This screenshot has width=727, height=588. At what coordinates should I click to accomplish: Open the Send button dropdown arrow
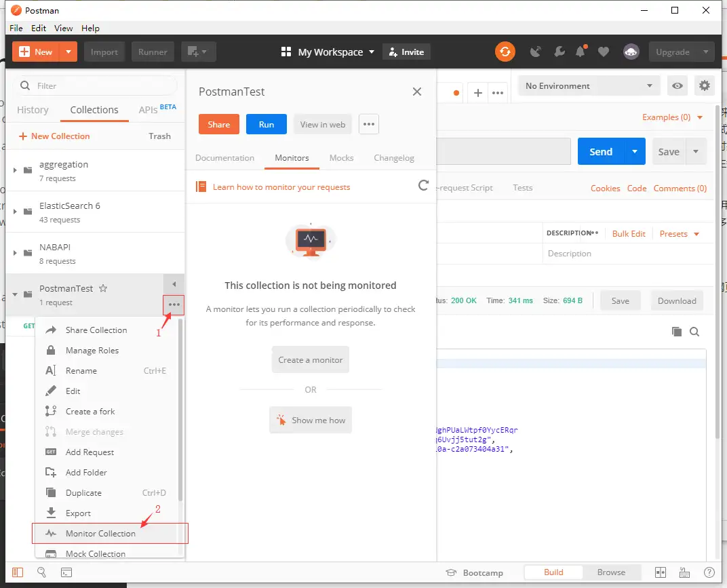click(635, 152)
